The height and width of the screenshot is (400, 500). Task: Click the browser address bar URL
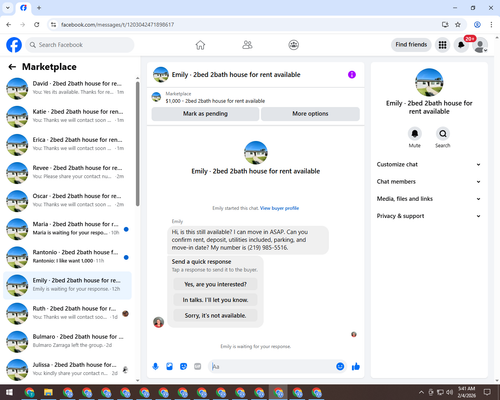117,25
